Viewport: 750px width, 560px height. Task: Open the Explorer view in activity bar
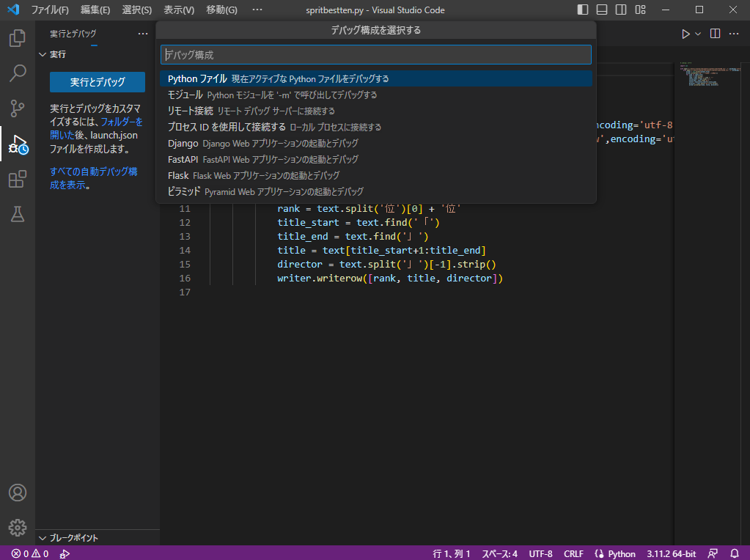tap(17, 38)
